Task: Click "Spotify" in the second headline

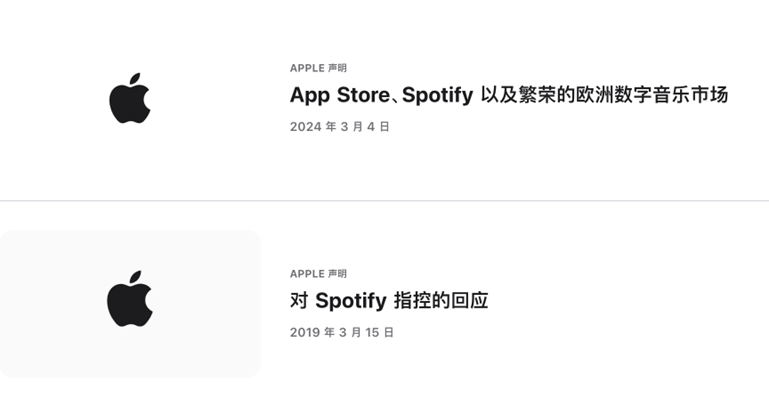Action: [x=351, y=300]
